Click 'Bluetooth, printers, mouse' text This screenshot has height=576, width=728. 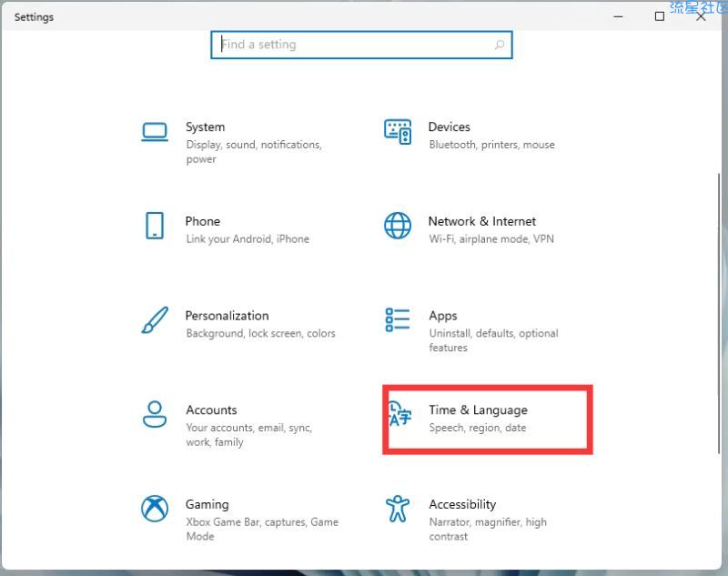pos(491,145)
